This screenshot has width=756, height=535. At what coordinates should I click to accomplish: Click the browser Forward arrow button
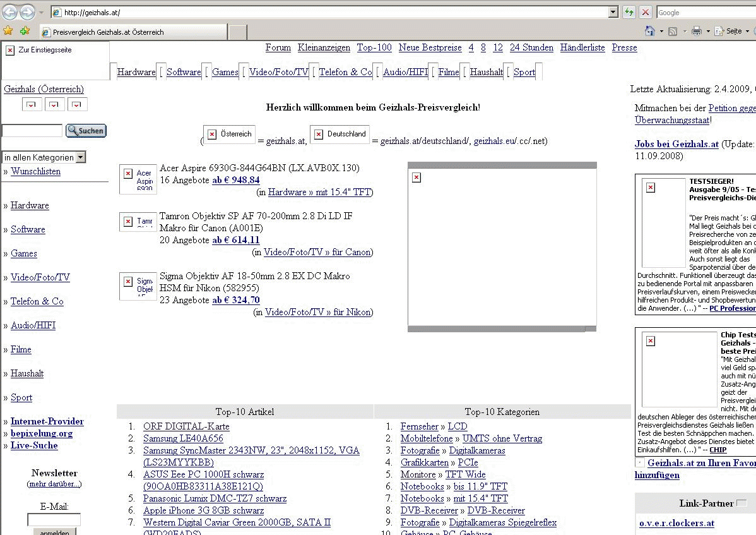coord(27,11)
